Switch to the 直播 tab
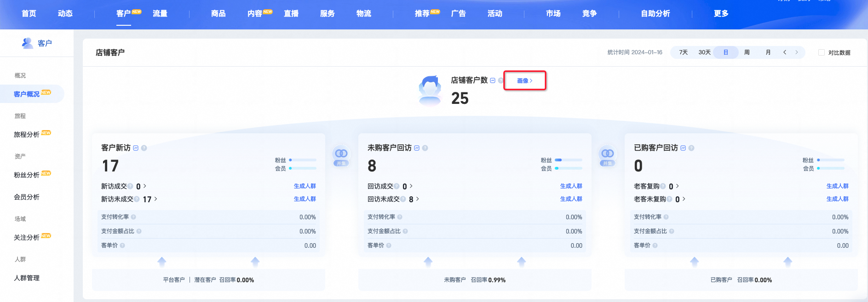Viewport: 868px width, 302px height. [x=291, y=14]
